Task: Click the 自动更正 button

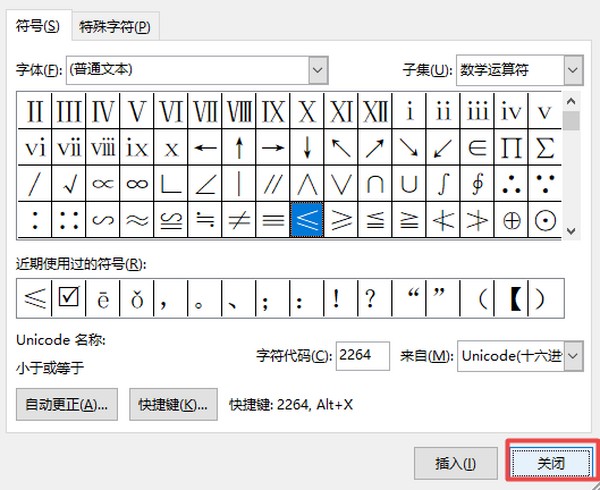Action: [67, 404]
